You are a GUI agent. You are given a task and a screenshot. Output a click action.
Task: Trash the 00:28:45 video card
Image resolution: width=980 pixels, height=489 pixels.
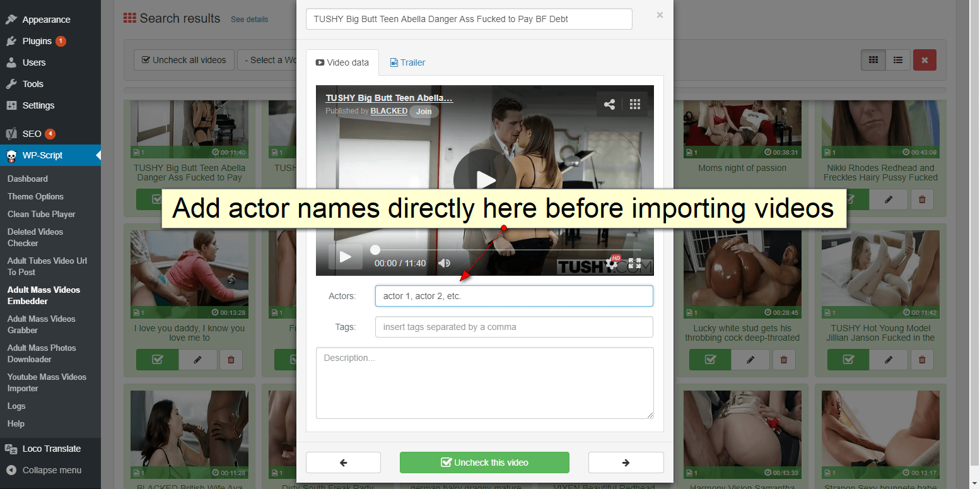784,360
